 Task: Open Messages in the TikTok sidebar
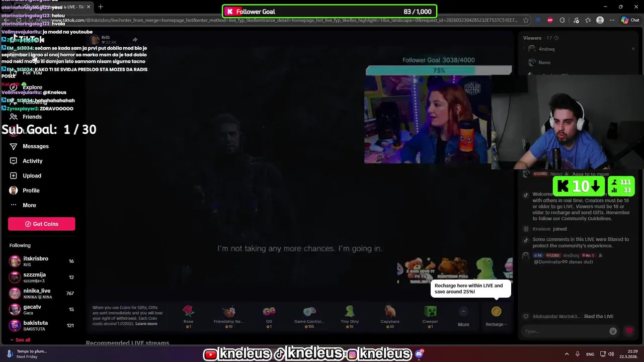[35, 146]
